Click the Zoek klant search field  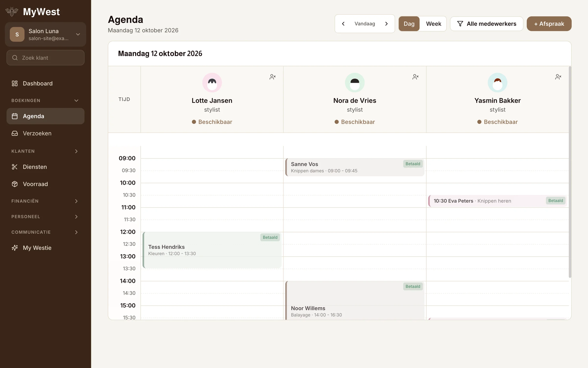(45, 58)
